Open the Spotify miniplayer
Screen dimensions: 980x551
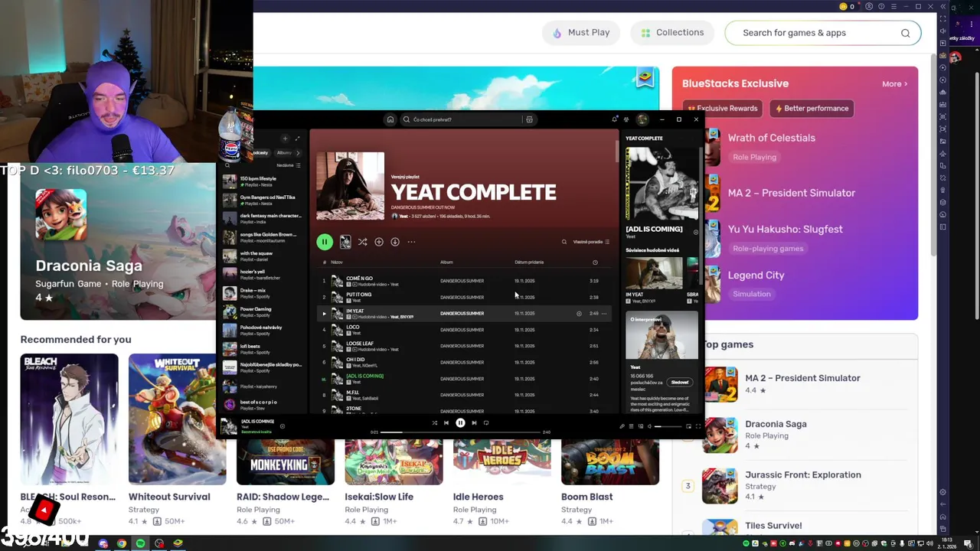[688, 426]
